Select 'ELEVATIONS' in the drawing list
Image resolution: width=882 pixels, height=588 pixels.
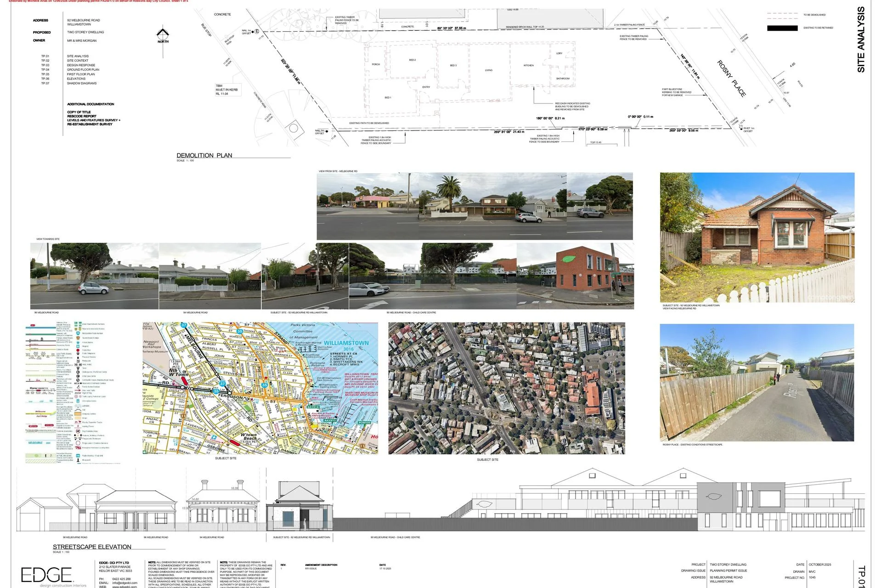[x=76, y=79]
